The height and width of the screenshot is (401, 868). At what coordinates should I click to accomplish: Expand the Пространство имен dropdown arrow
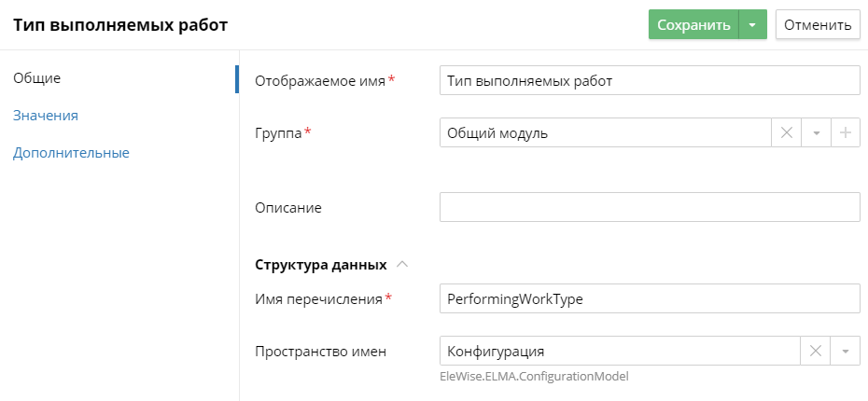click(x=845, y=351)
